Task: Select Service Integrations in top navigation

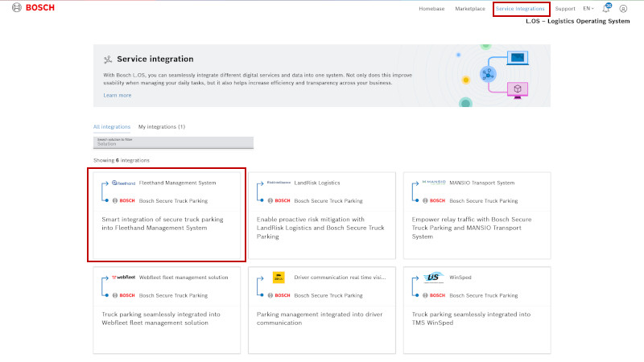Action: pyautogui.click(x=520, y=9)
